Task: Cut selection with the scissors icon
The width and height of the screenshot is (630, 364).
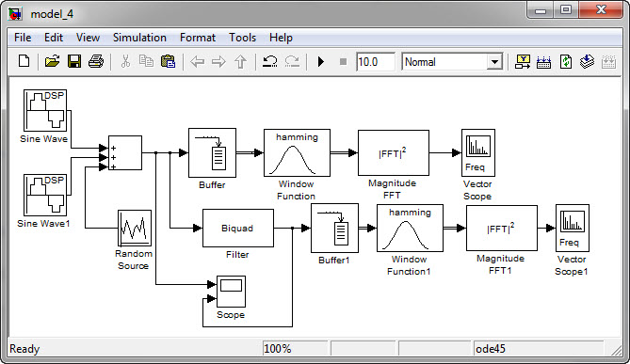Action: click(125, 62)
